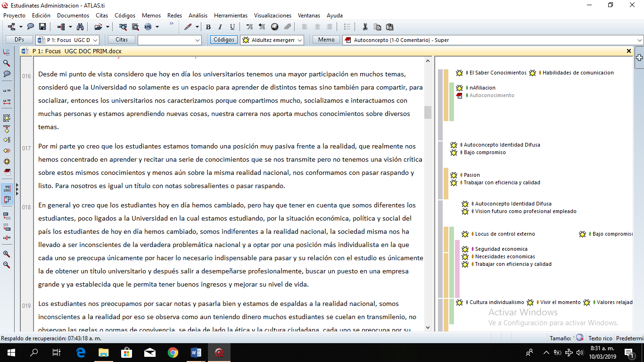Toggle bold formatting
Viewport: 644px width, 362px height.
[x=208, y=27]
